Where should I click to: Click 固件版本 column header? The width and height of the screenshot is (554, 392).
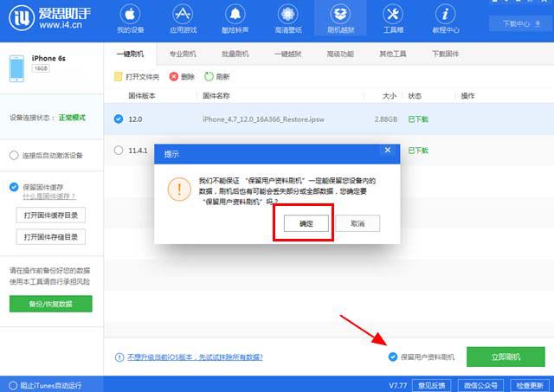(142, 96)
